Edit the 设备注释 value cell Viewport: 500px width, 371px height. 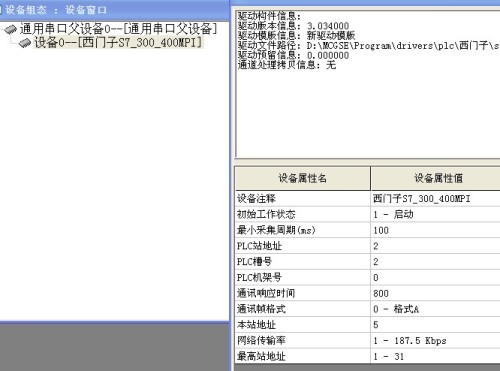[436, 199]
